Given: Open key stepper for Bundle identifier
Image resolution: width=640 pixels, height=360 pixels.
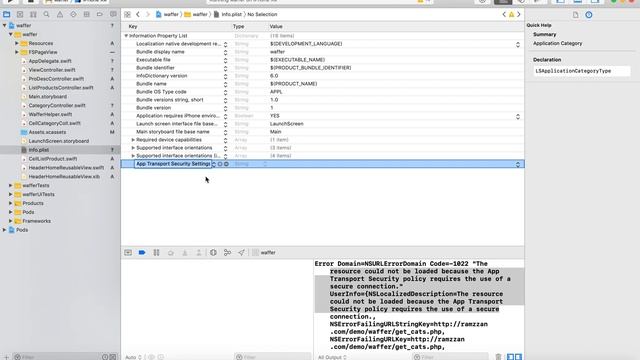Looking at the screenshot, I should point(225,68).
